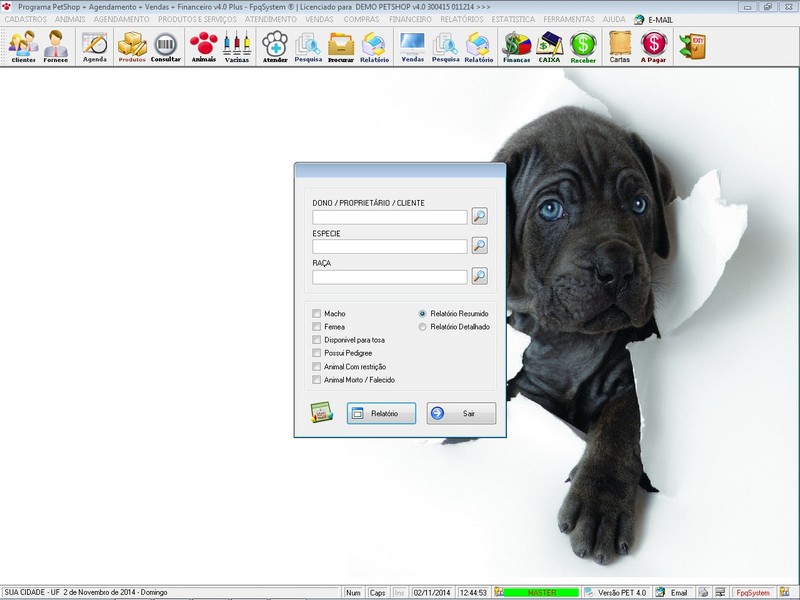Open the Agenda calendar icon

(95, 46)
